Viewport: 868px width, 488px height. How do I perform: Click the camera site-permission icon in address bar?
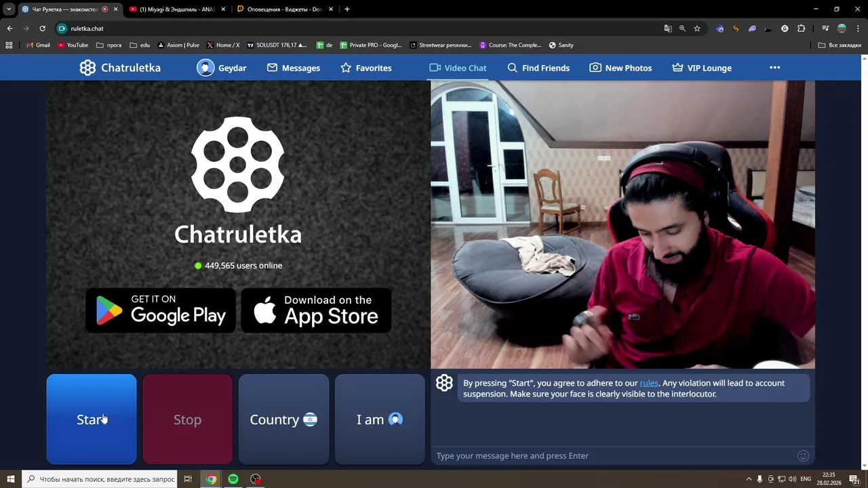coord(62,28)
